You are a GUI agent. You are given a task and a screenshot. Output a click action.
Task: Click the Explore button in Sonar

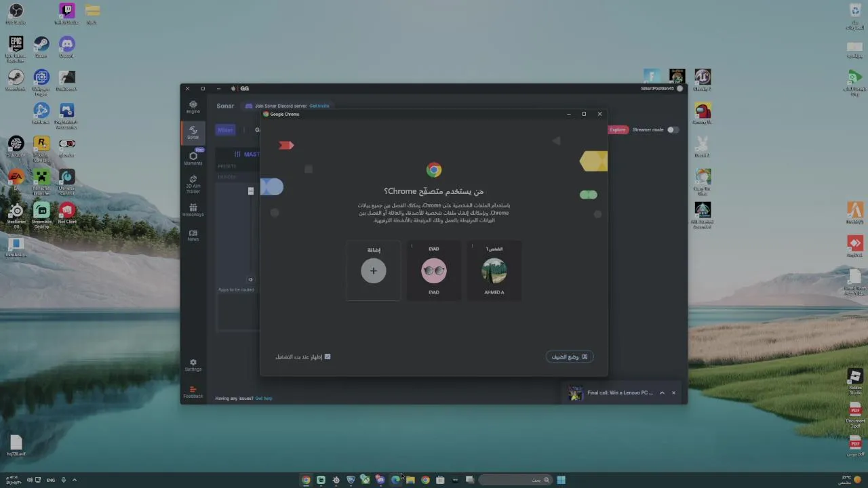[x=618, y=129]
